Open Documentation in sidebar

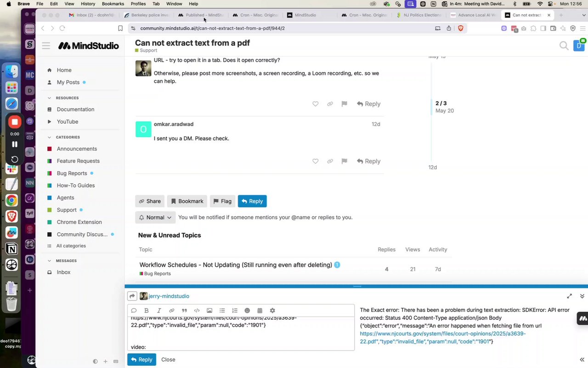(x=75, y=109)
